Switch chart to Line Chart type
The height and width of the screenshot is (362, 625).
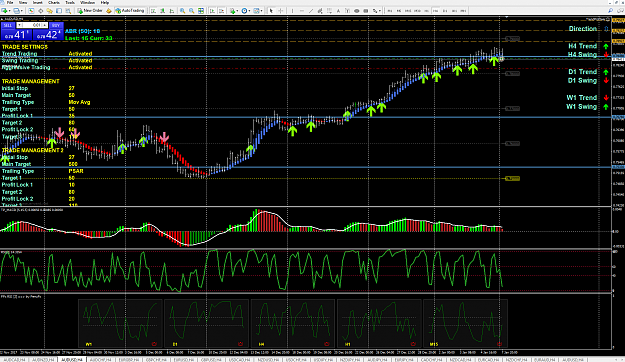click(x=172, y=11)
